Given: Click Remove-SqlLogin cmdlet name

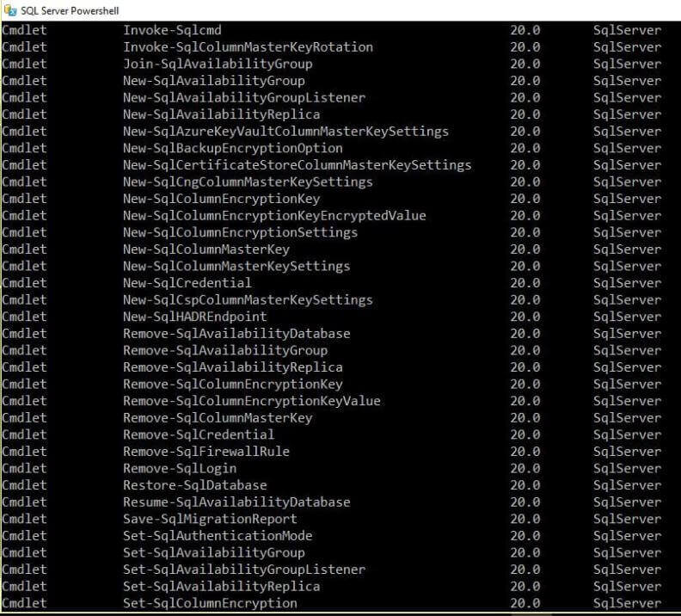Looking at the screenshot, I should (180, 468).
